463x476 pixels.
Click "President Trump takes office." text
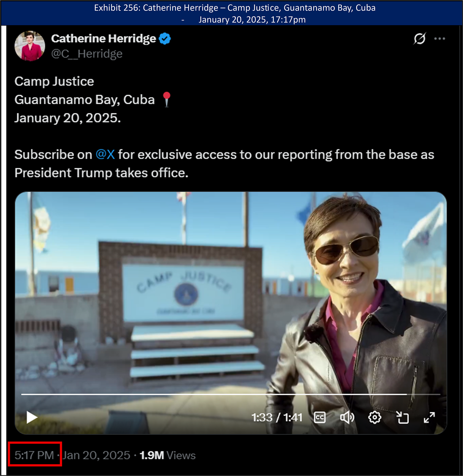tap(101, 173)
